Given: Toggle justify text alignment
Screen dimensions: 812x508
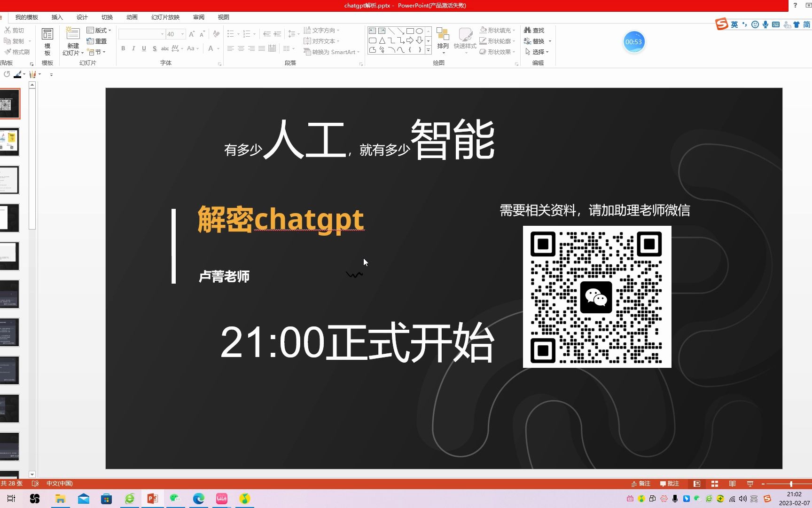Looking at the screenshot, I should click(262, 48).
